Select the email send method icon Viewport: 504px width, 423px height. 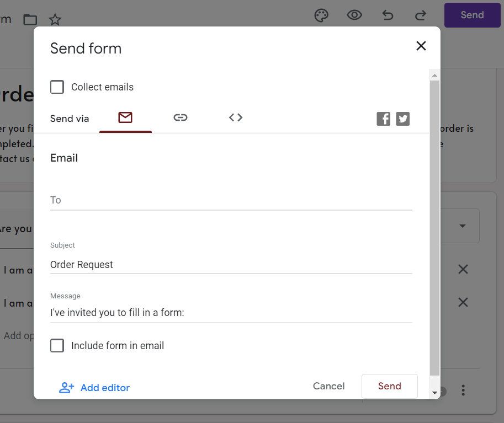[125, 117]
